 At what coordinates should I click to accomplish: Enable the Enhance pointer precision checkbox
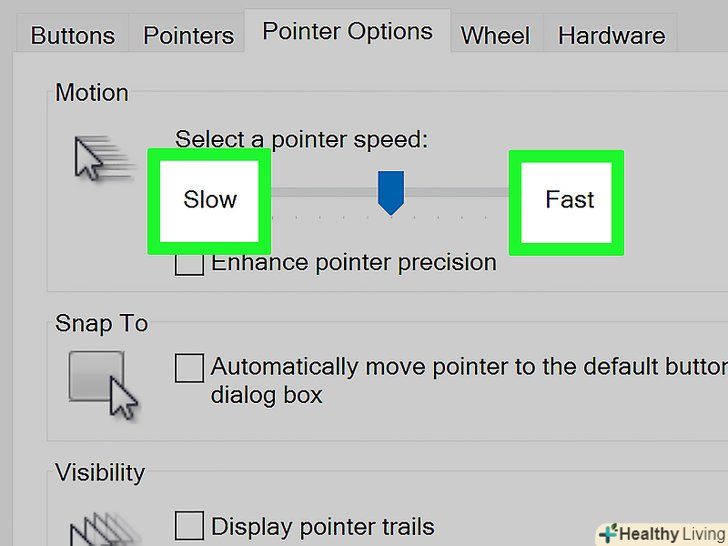[188, 265]
